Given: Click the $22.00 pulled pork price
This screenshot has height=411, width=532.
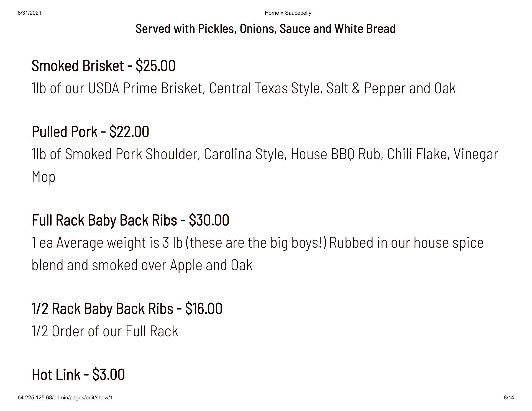Looking at the screenshot, I should point(129,132).
